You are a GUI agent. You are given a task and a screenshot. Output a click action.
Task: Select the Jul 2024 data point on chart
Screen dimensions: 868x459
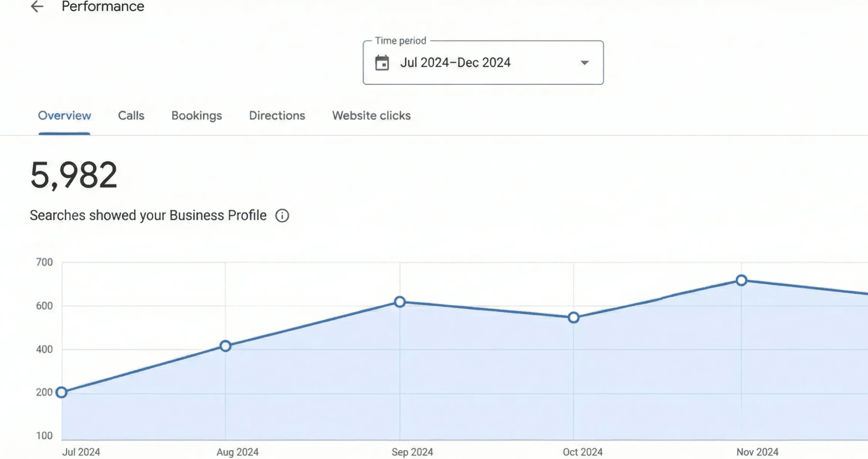click(x=61, y=393)
